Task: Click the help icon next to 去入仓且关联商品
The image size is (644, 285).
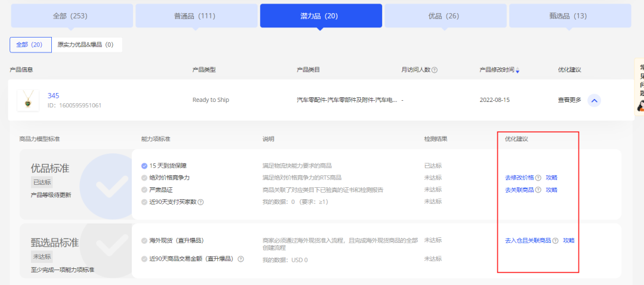Action: tap(555, 241)
